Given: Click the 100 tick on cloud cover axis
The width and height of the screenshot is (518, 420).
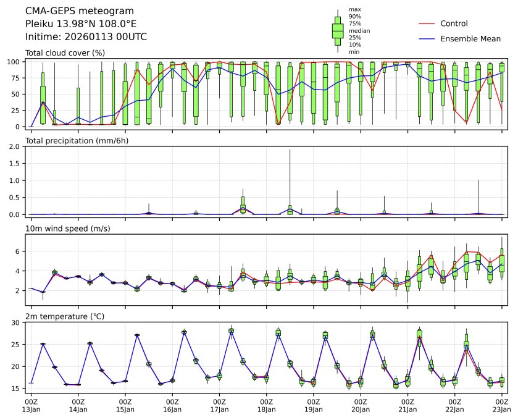Looking at the screenshot, I should click(x=17, y=62).
